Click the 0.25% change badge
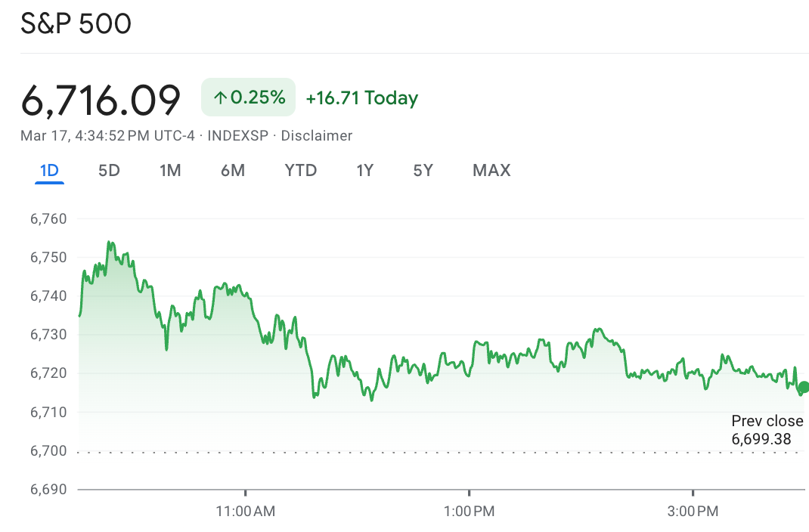The height and width of the screenshot is (532, 809). point(248,97)
